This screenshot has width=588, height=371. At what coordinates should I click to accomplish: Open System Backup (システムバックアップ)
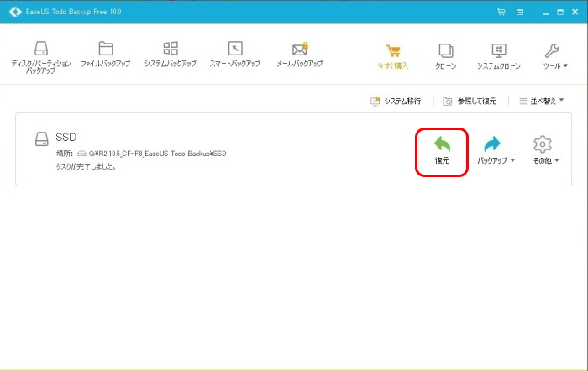click(171, 55)
